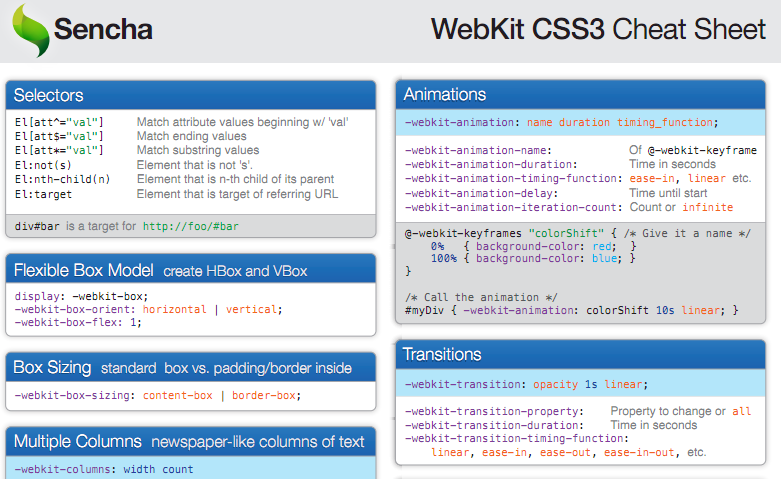This screenshot has width=781, height=479.
Task: Click the El:nth-child(n) selector
Action: [x=62, y=179]
